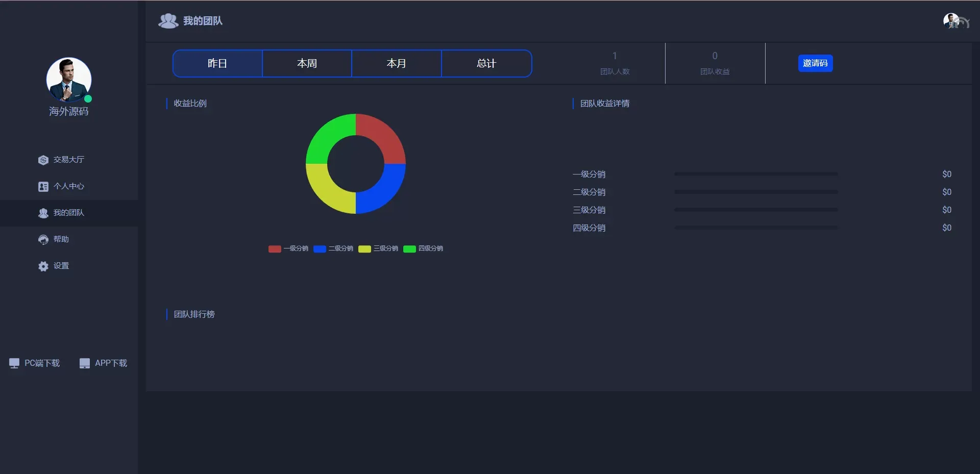Toggle 二级分销 blue legend item

[x=333, y=249]
